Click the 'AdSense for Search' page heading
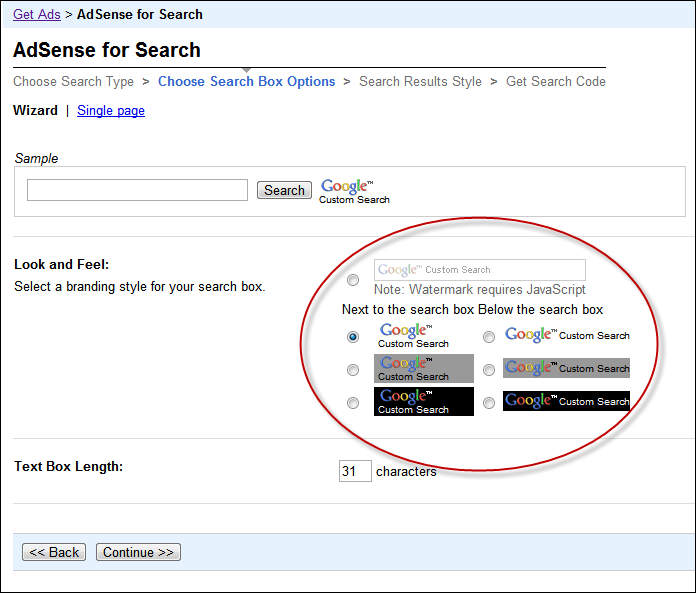696x593 pixels. coord(107,50)
